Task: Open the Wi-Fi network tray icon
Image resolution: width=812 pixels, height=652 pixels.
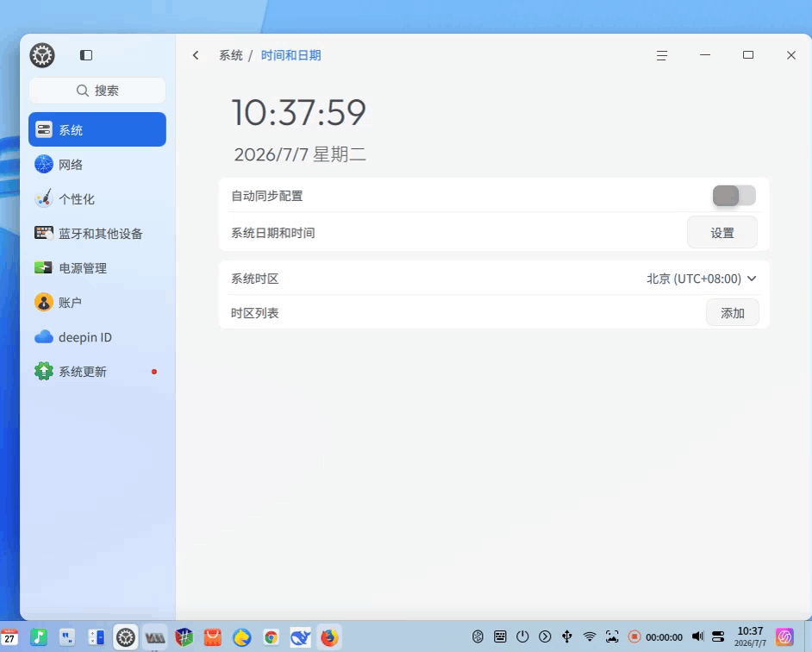Action: (x=590, y=636)
